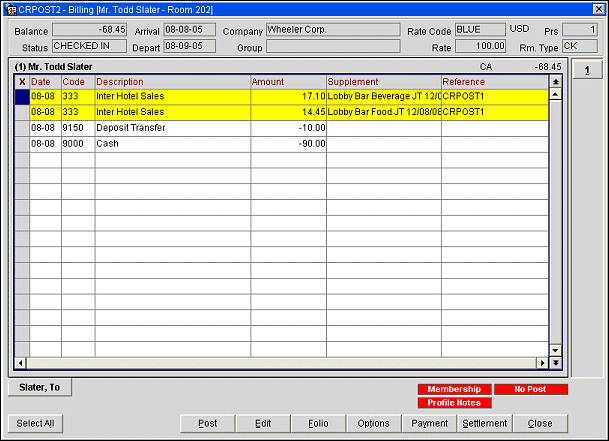Screen dimensions: 609x441
Task: Sort by the Amount column header
Action: tap(288, 81)
